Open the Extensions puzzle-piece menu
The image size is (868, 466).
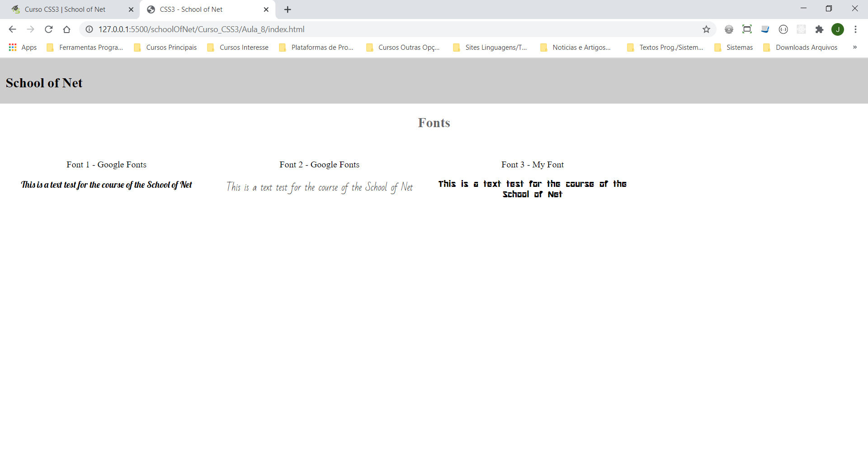(819, 29)
